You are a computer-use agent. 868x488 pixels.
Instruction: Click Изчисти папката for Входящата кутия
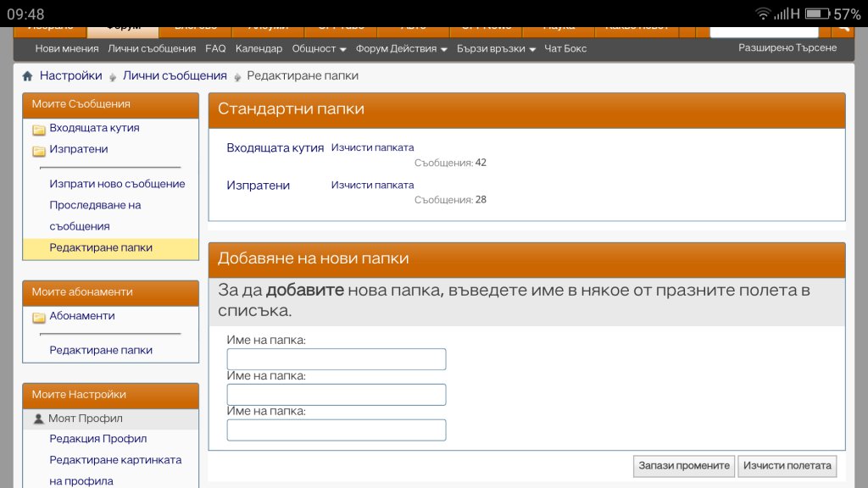[372, 147]
